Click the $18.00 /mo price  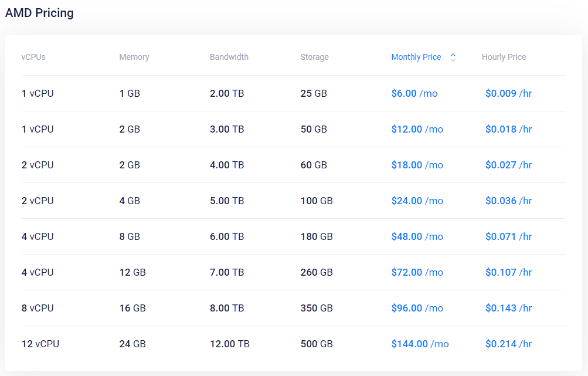coord(417,165)
